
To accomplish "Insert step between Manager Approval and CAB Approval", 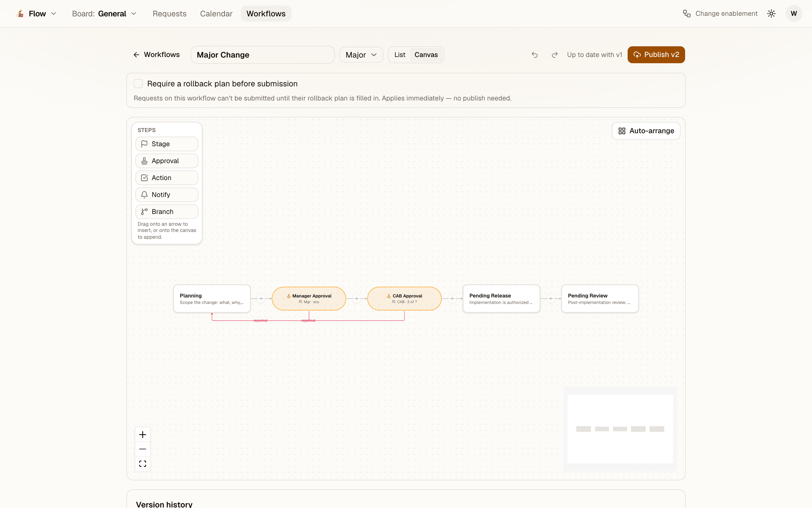I will tap(357, 299).
